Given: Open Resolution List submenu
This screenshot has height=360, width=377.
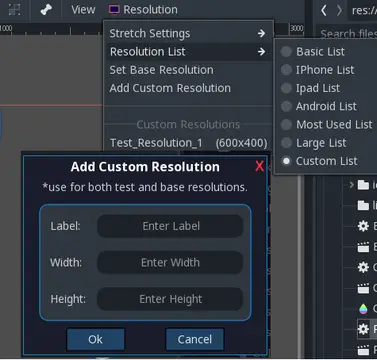Looking at the screenshot, I should pos(188,52).
